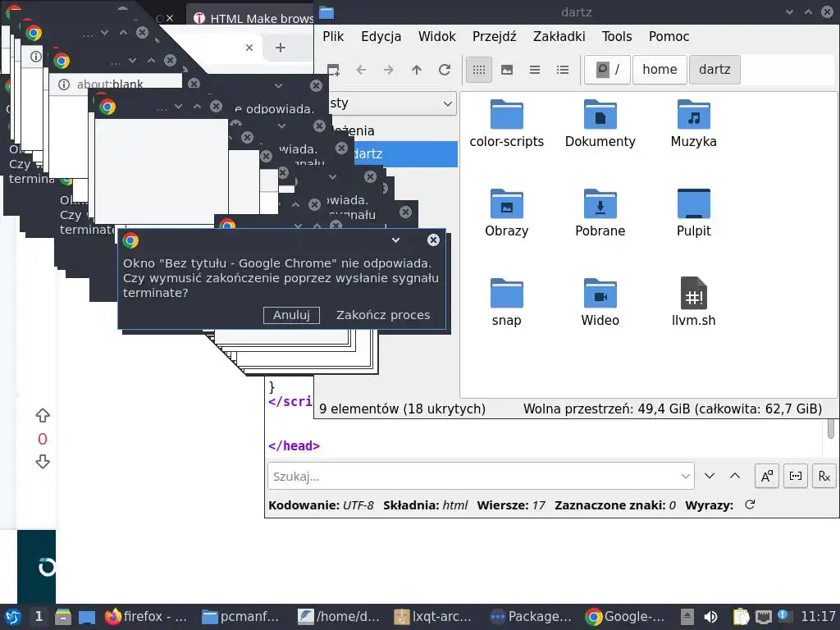Screen dimensions: 840x630
Task: Open the Widok menu
Action: pyautogui.click(x=437, y=36)
